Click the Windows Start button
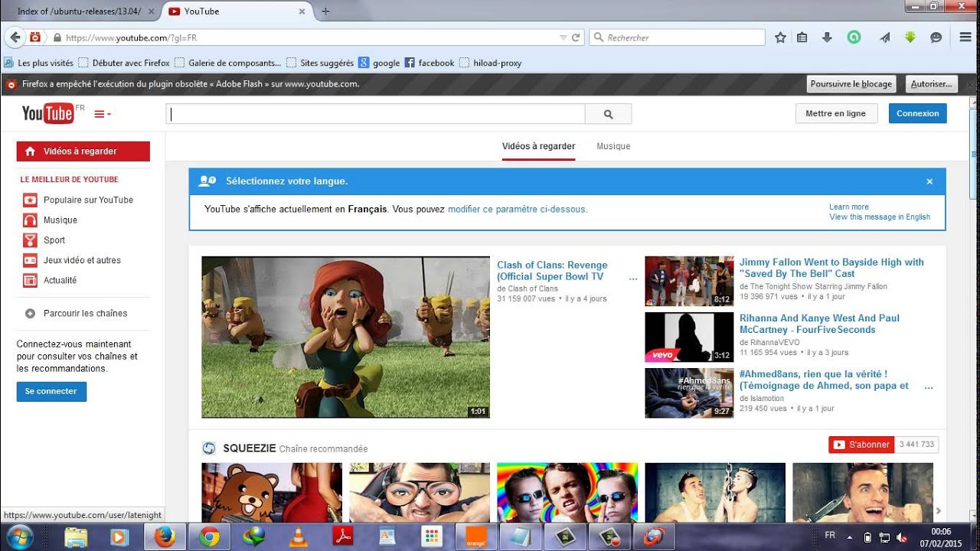The width and height of the screenshot is (980, 551). (x=19, y=537)
